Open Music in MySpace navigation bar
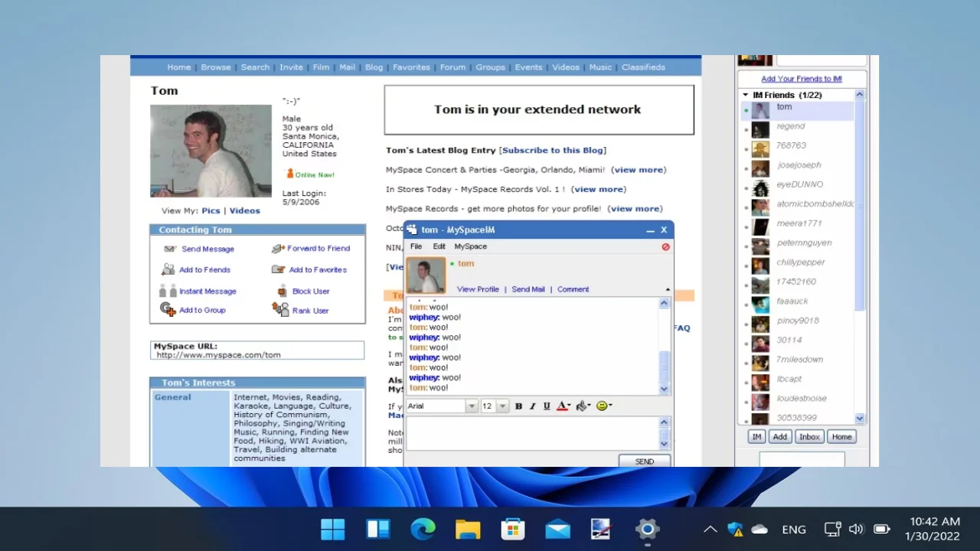The width and height of the screenshot is (980, 551). [600, 67]
